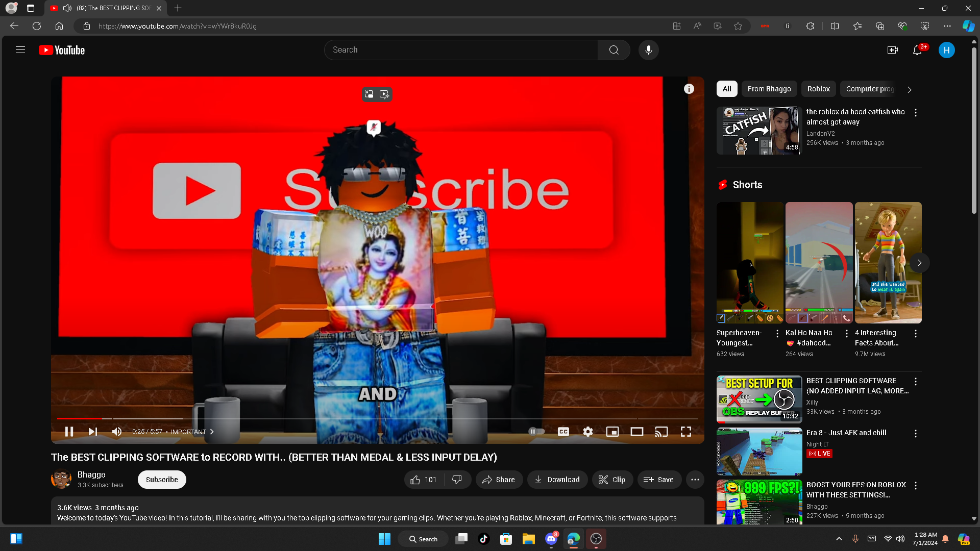Screen dimensions: 980x551
Task: Open Edge split screen
Action: coord(835,26)
